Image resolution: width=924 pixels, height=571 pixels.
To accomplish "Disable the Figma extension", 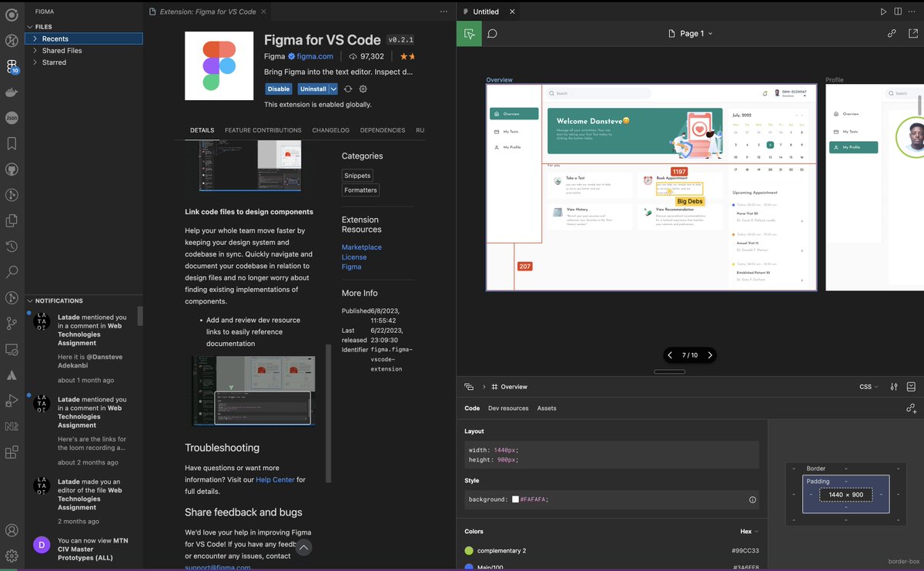I will (x=279, y=89).
